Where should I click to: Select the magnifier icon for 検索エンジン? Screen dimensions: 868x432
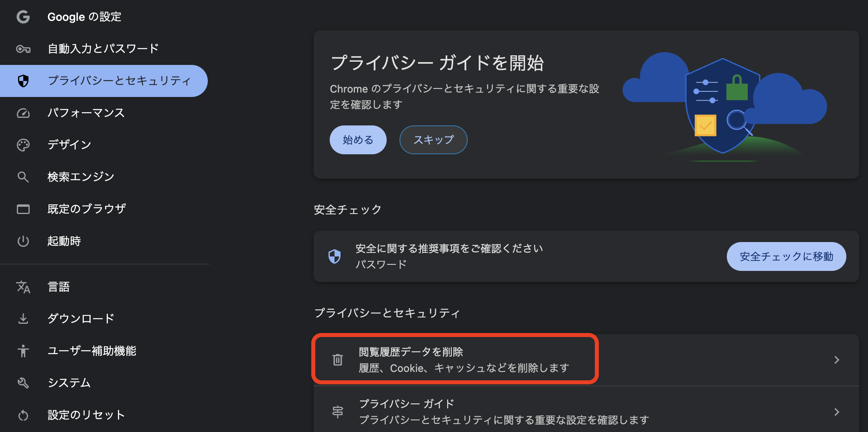23,177
